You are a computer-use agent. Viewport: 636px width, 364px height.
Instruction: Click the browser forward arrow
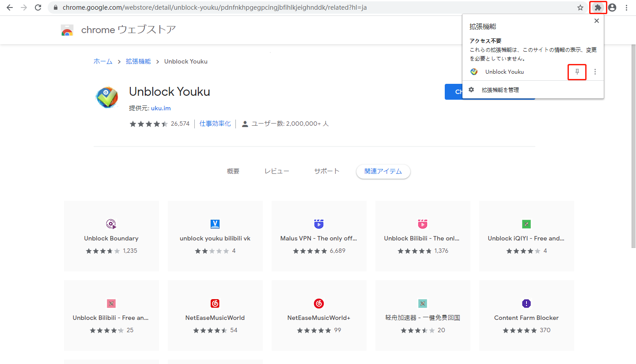(24, 8)
